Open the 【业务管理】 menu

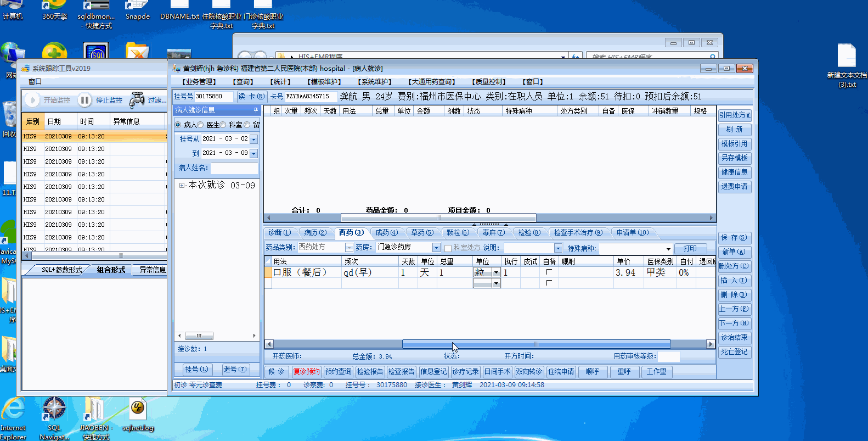tap(199, 82)
